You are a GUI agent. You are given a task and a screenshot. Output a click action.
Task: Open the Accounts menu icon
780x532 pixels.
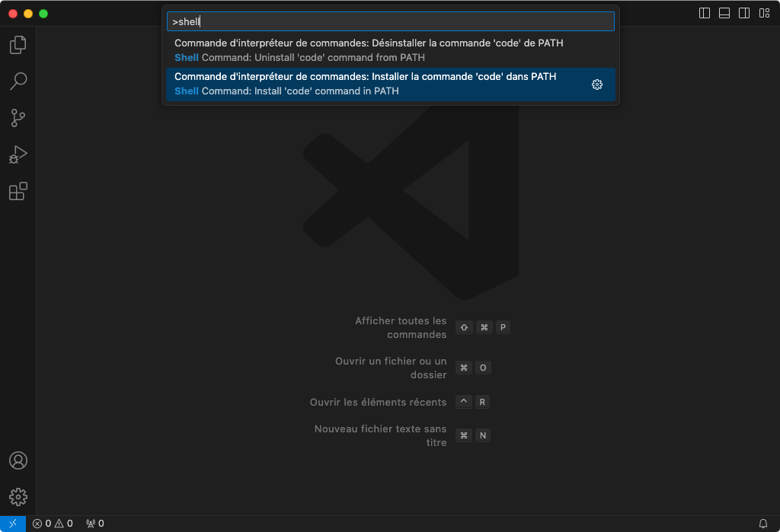(x=18, y=460)
